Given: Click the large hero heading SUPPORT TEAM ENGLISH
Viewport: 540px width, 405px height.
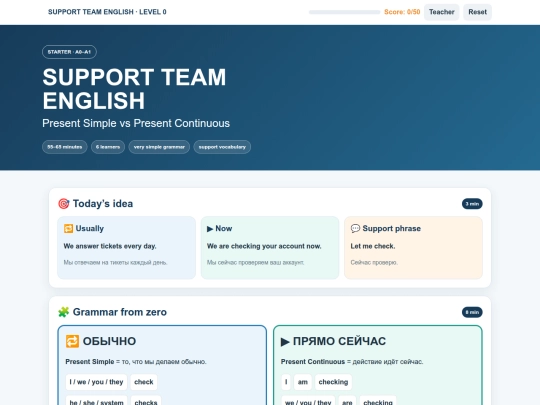Looking at the screenshot, I should coord(134,89).
